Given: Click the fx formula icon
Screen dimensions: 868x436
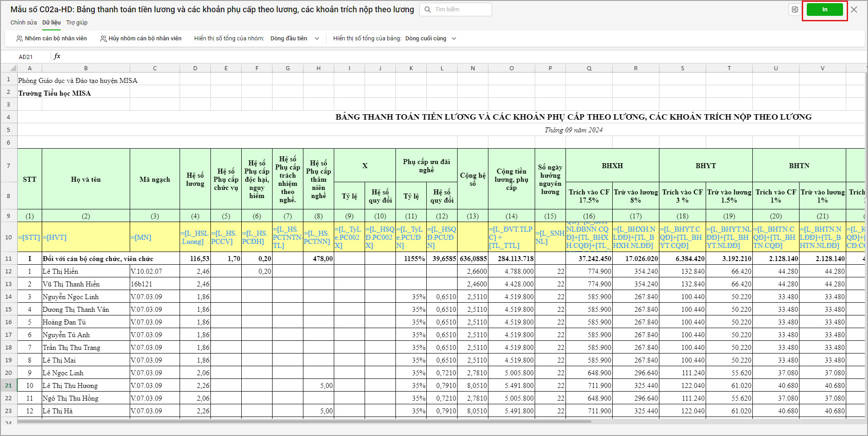Looking at the screenshot, I should coord(57,56).
